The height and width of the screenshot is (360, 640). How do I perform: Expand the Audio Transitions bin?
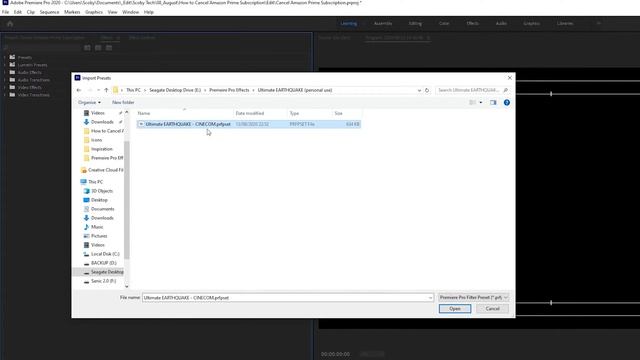(x=4, y=80)
